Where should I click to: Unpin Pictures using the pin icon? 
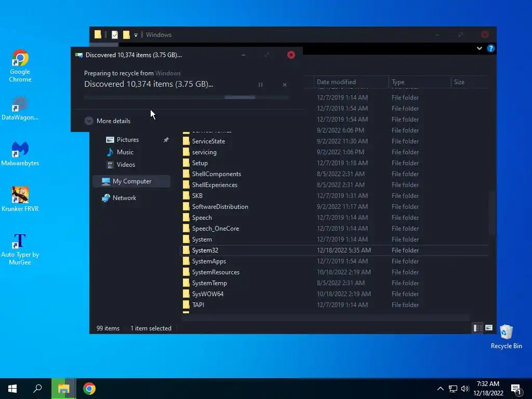coord(166,140)
